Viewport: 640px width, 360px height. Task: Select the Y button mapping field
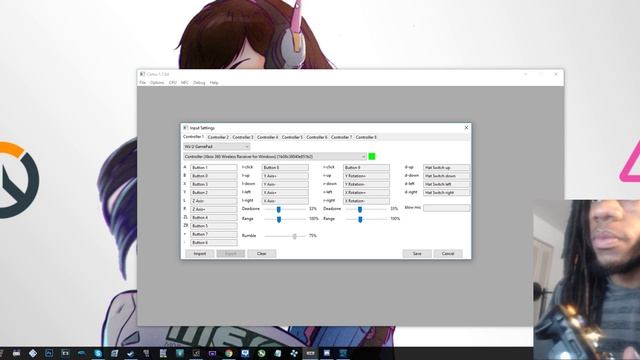213,192
